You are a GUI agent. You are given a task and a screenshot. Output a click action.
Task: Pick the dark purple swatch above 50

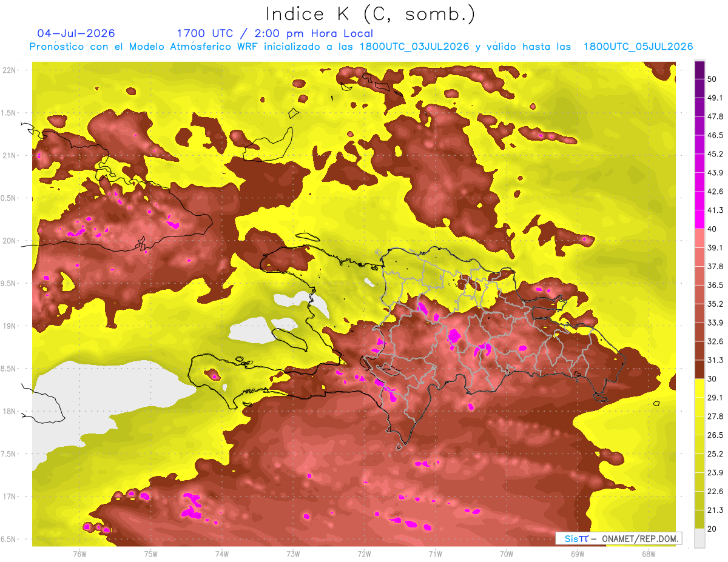699,70
